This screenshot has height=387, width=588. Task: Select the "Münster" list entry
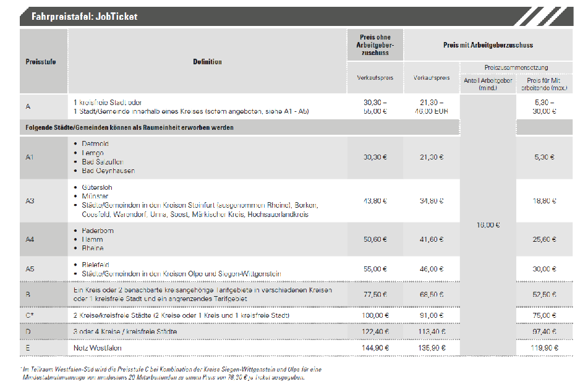pyautogui.click(x=95, y=196)
